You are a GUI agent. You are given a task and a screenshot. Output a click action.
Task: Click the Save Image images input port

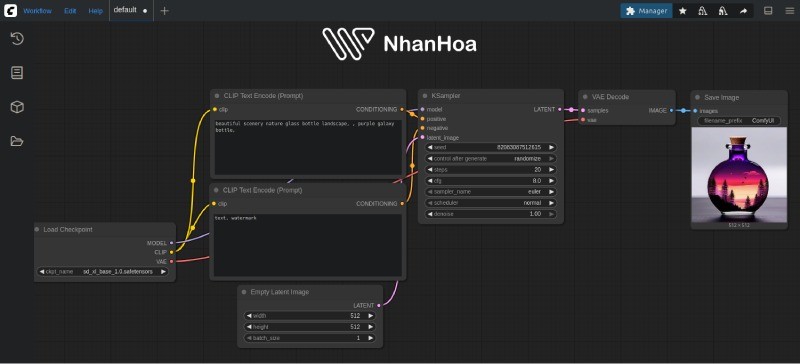[695, 111]
